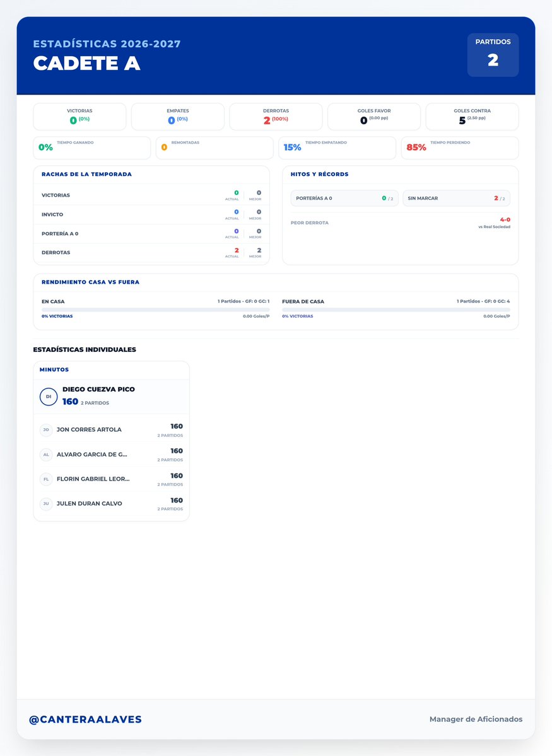Click the Fuera de Casa progress bar
This screenshot has width=552, height=756.
click(396, 310)
